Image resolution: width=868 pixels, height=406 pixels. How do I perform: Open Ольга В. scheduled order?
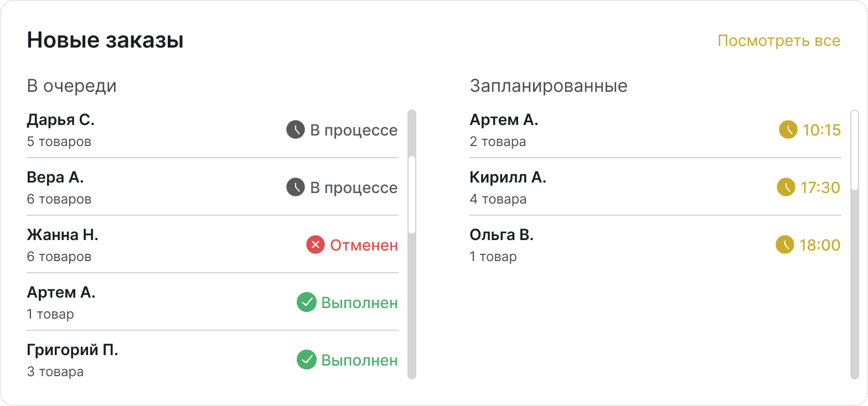point(655,245)
